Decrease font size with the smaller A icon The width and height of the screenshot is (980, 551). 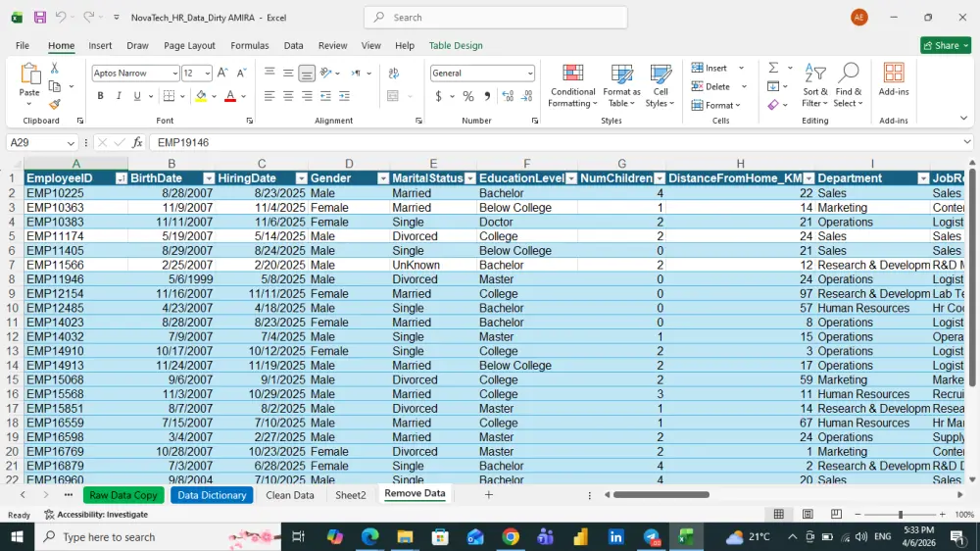241,74
